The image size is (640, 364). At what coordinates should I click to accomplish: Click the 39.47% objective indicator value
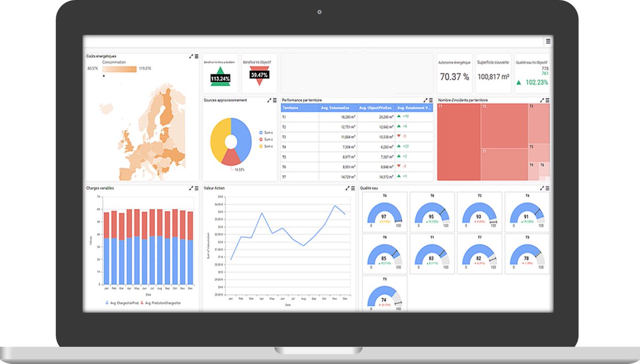click(259, 75)
